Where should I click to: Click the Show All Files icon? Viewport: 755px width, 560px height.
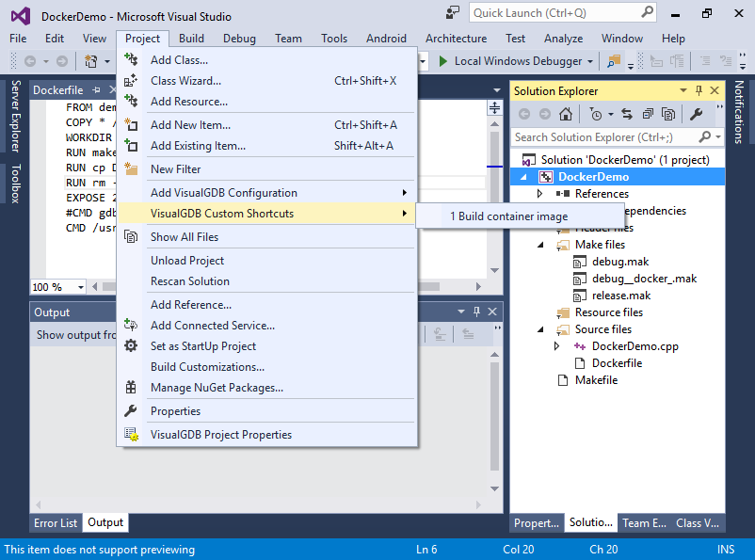[x=131, y=237]
